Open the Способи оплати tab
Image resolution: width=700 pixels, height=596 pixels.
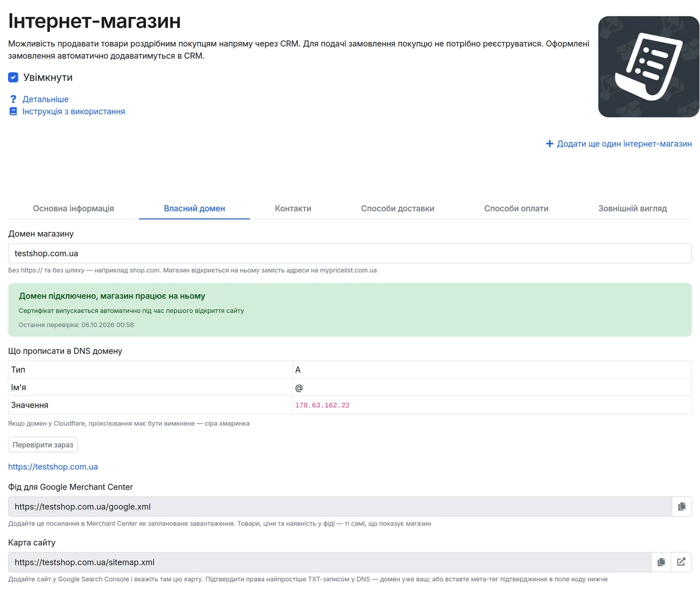pos(516,208)
